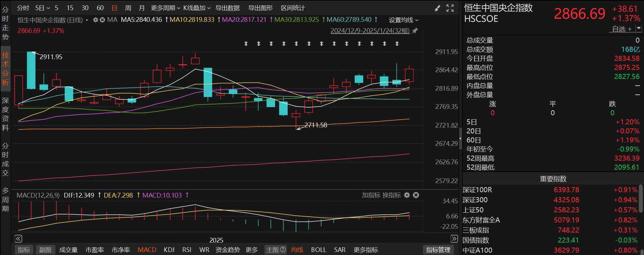Screen dimensions: 644x255
Task: Open 更多指标 main chart indicators list
Action: 366,250
